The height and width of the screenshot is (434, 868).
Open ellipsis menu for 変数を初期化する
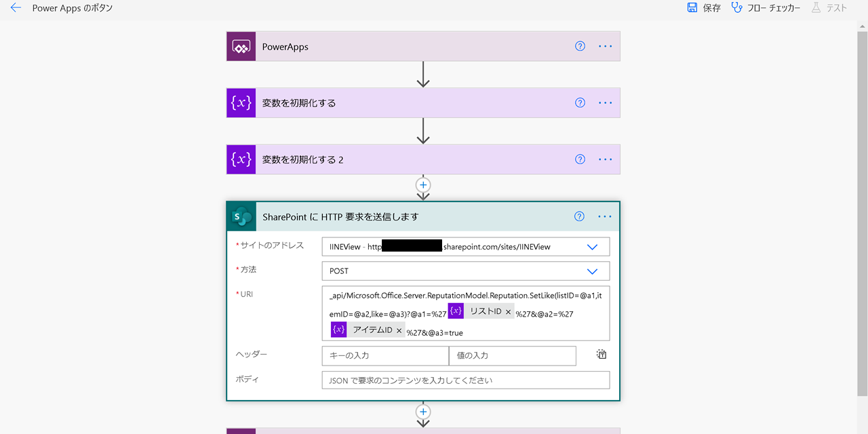pos(605,103)
